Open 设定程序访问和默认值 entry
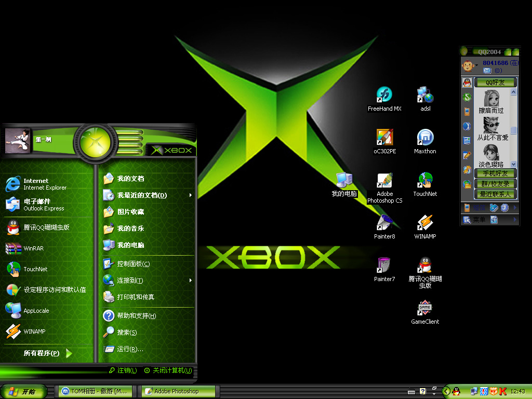Screen dimensions: 532x399 [47, 290]
